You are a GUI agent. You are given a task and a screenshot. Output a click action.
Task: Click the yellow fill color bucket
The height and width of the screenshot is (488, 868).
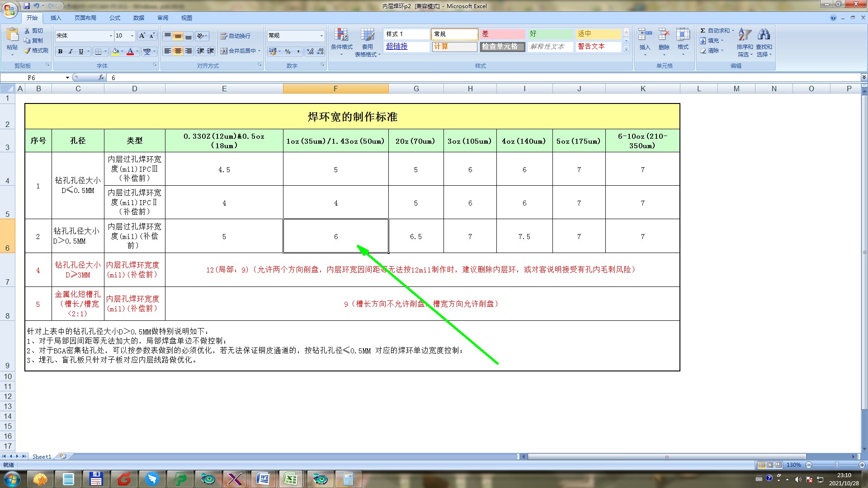pyautogui.click(x=116, y=52)
